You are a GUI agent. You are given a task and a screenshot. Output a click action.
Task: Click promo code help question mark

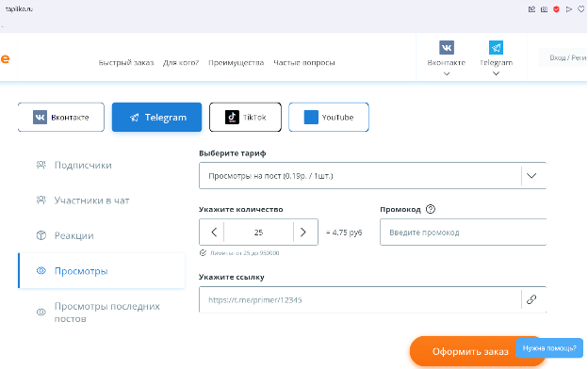coord(431,209)
